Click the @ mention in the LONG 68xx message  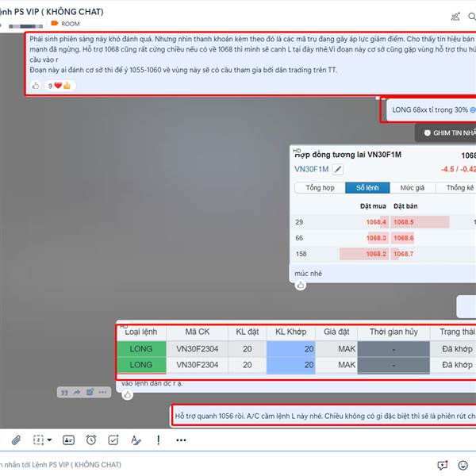(x=473, y=110)
